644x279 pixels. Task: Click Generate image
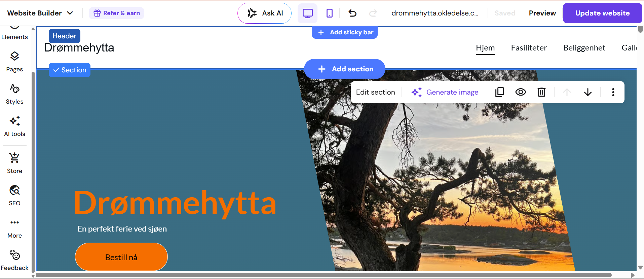click(445, 92)
